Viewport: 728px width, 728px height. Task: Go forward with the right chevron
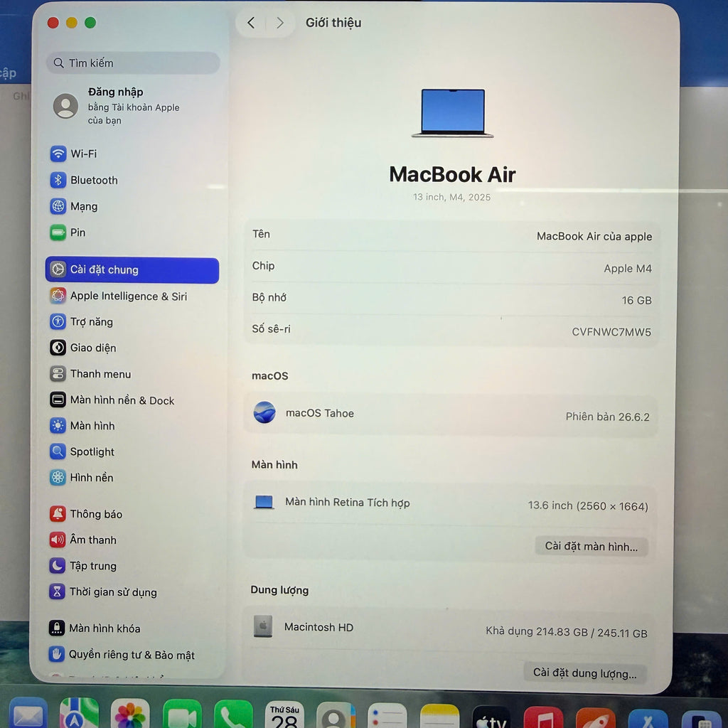(x=280, y=23)
